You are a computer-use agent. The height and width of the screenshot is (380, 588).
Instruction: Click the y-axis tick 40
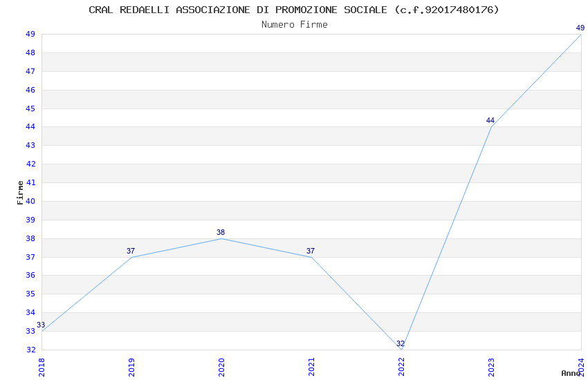tap(30, 202)
